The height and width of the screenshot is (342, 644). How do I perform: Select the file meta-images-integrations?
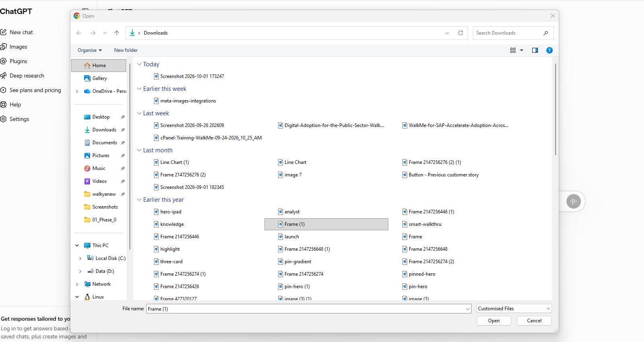185,101
